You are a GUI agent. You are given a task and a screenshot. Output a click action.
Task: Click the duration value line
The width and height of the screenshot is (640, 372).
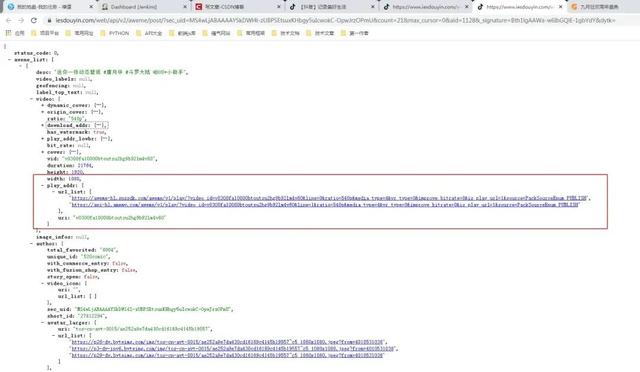(70, 165)
